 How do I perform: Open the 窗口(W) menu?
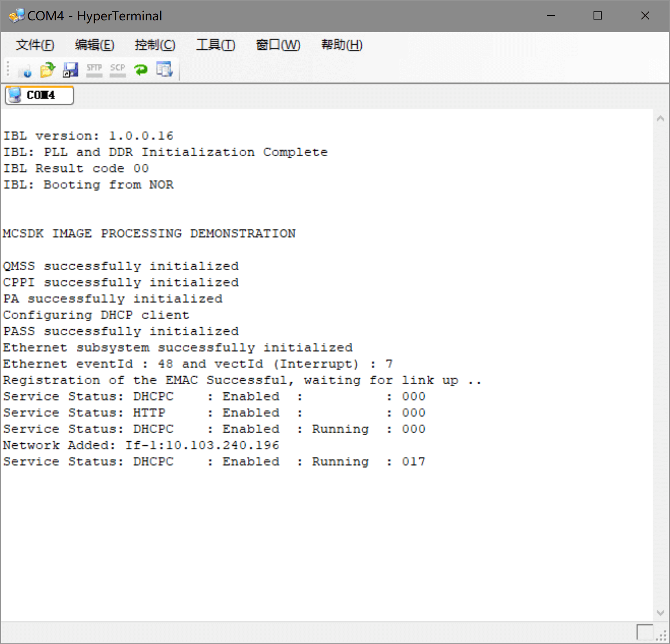click(x=278, y=45)
